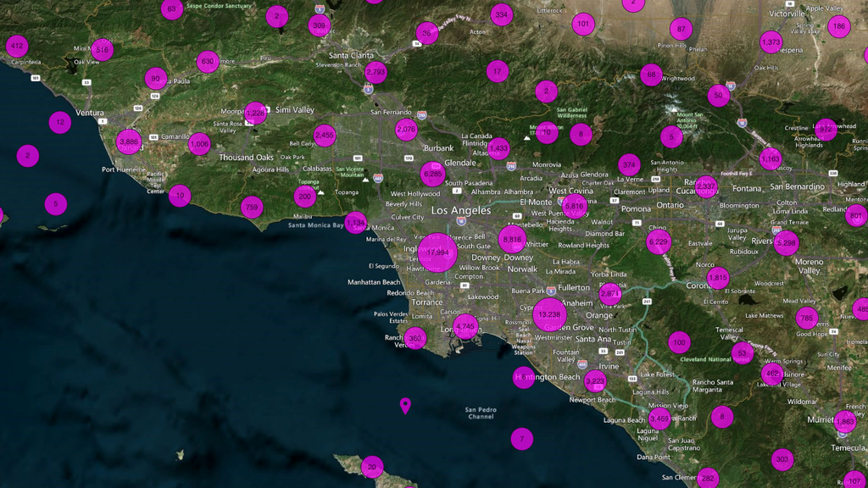Select the 3,886 cluster at Oxnard
This screenshot has height=488, width=868.
coord(129,142)
